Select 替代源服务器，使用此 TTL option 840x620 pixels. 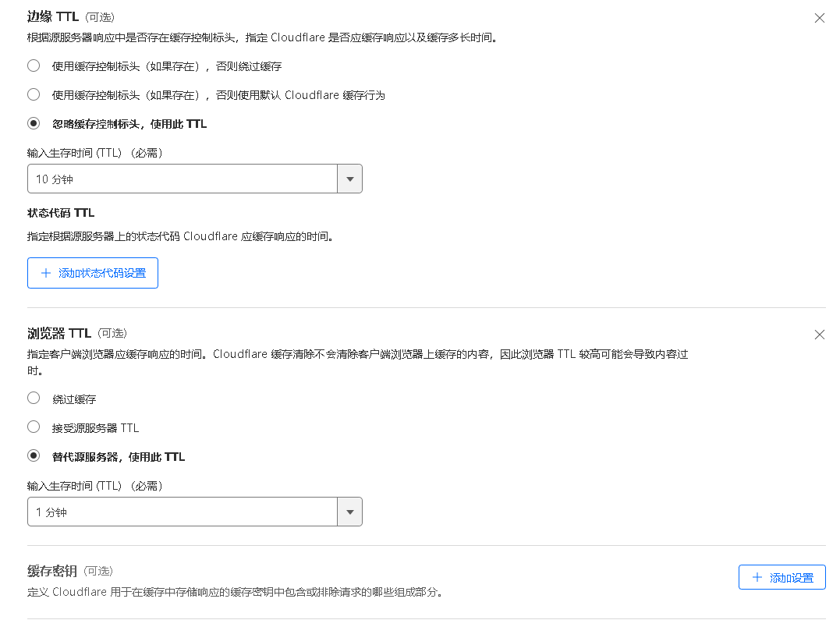(32, 455)
